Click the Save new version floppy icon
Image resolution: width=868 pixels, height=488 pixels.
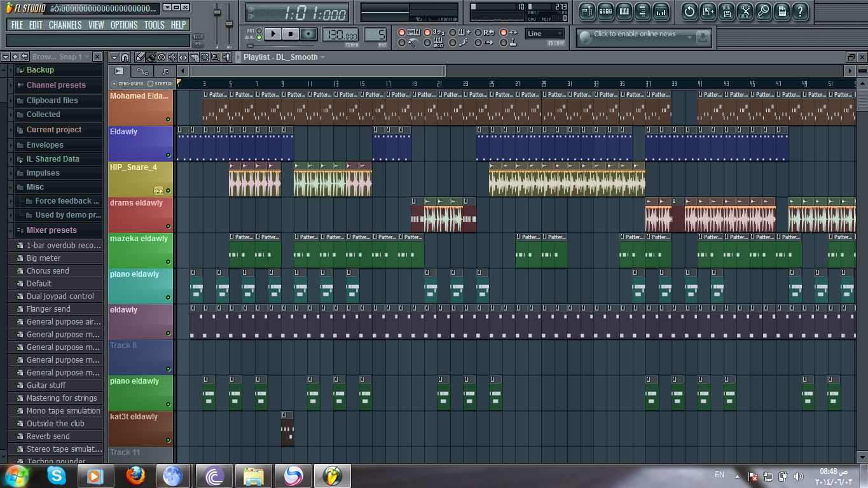pos(708,11)
